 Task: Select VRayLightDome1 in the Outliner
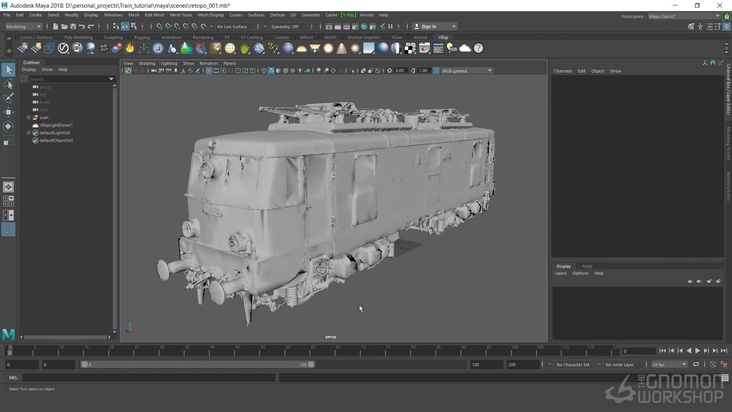coord(56,125)
